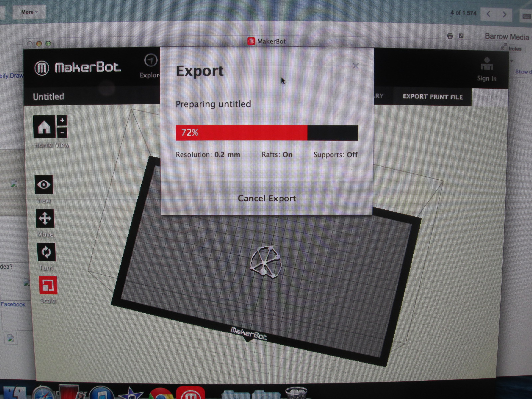The height and width of the screenshot is (399, 532).
Task: Click the Home View house icon
Action: click(x=44, y=127)
